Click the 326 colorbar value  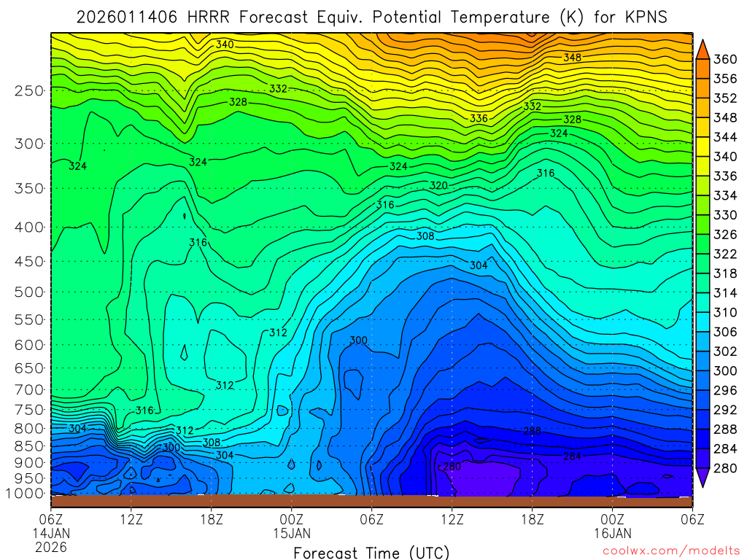click(725, 235)
